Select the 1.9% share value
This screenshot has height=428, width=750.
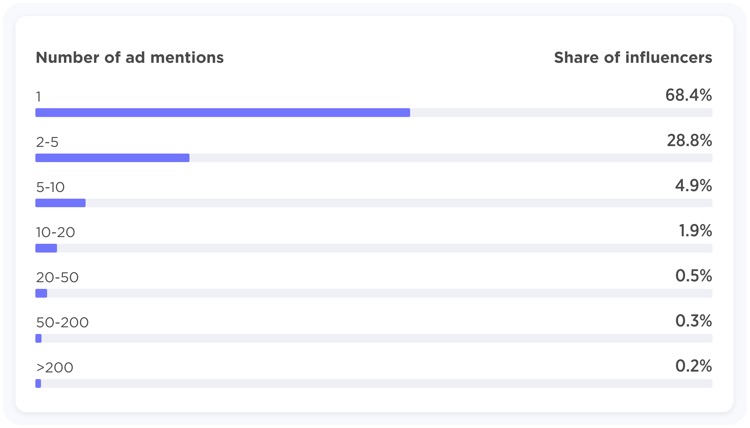click(x=695, y=231)
